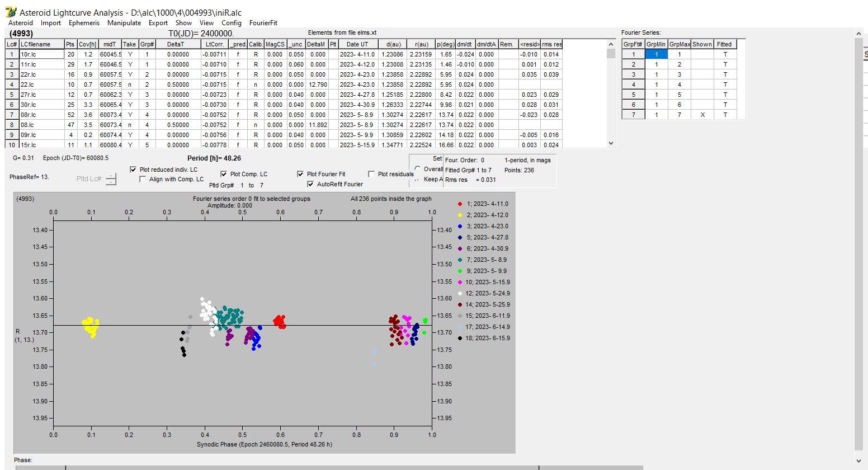868x470 pixels.
Task: Select file 10r.lc in row 1
Action: click(x=42, y=54)
